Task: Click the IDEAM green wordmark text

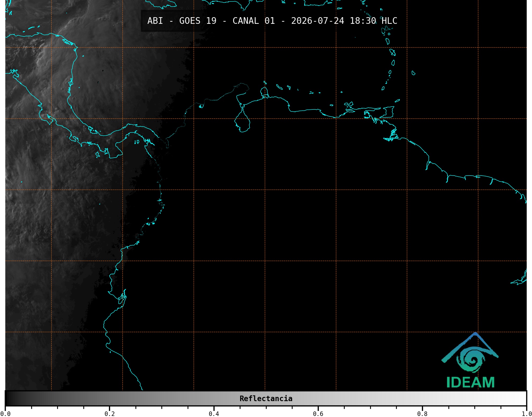Action: point(470,382)
